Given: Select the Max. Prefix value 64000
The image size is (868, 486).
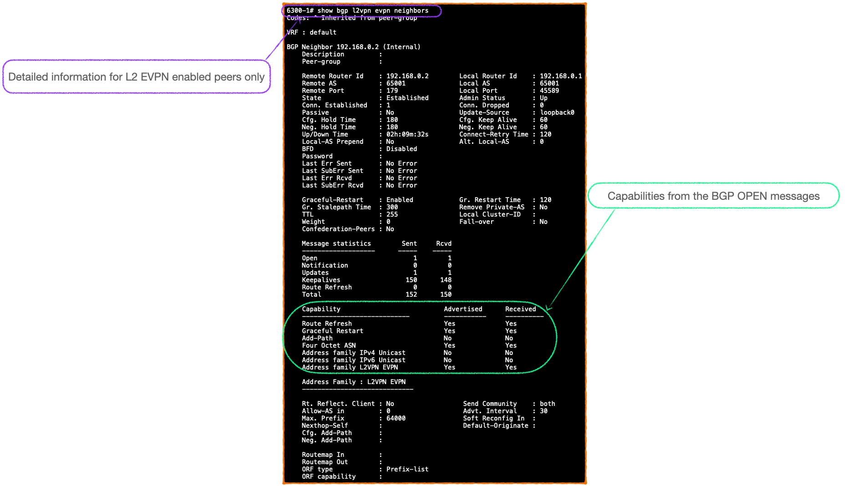Looking at the screenshot, I should coord(396,418).
